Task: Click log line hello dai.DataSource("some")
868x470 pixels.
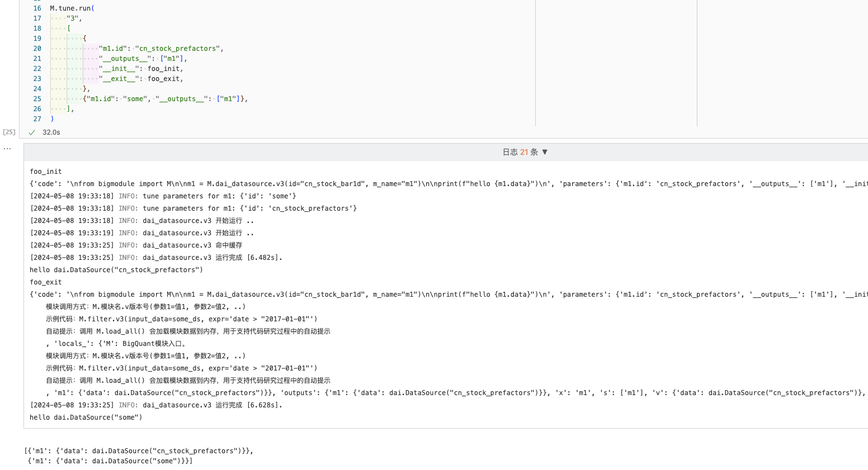Action: point(86,417)
